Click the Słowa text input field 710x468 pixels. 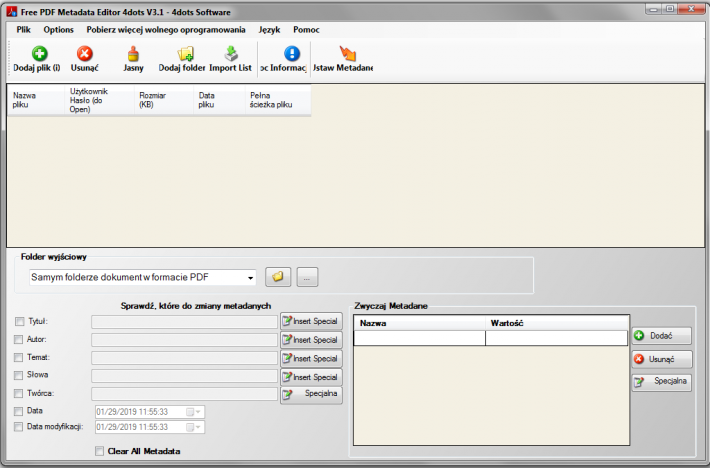click(x=184, y=376)
